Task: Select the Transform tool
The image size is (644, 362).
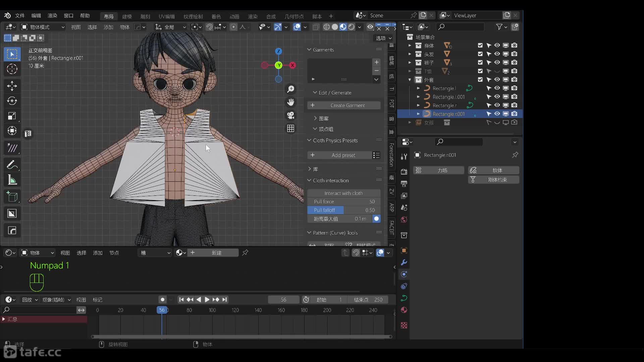Action: [x=12, y=131]
